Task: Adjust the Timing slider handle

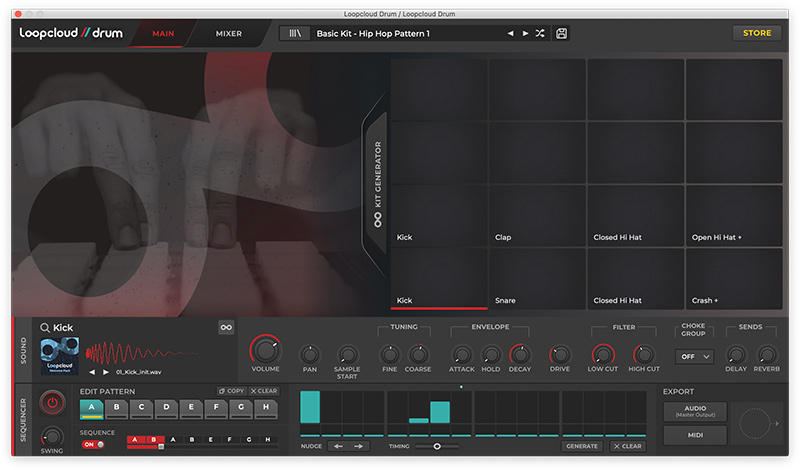Action: click(437, 447)
